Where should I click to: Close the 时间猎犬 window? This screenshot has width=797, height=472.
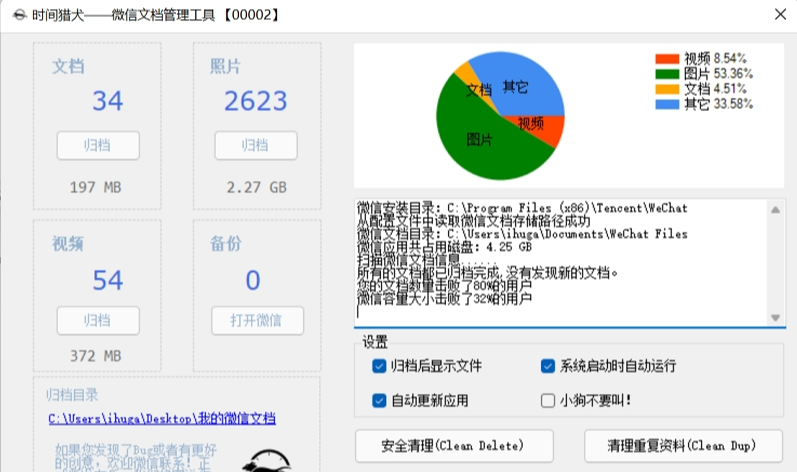point(779,15)
